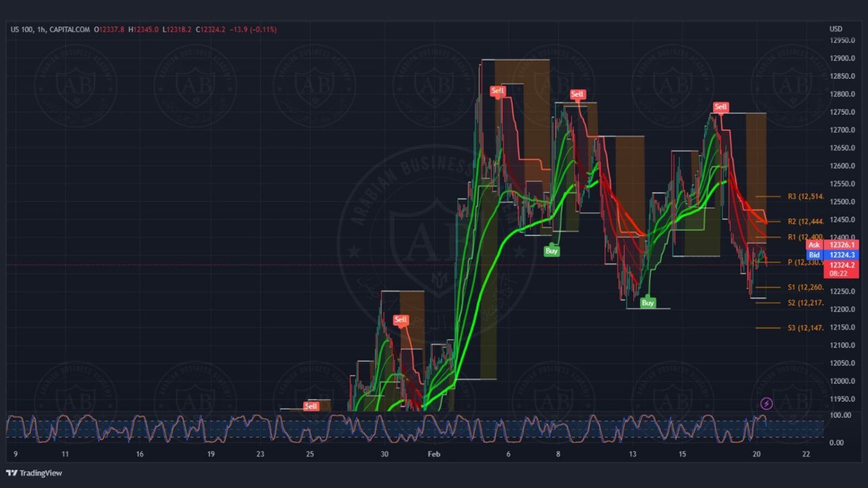Click the oscillator scale value 0.00

pyautogui.click(x=836, y=443)
